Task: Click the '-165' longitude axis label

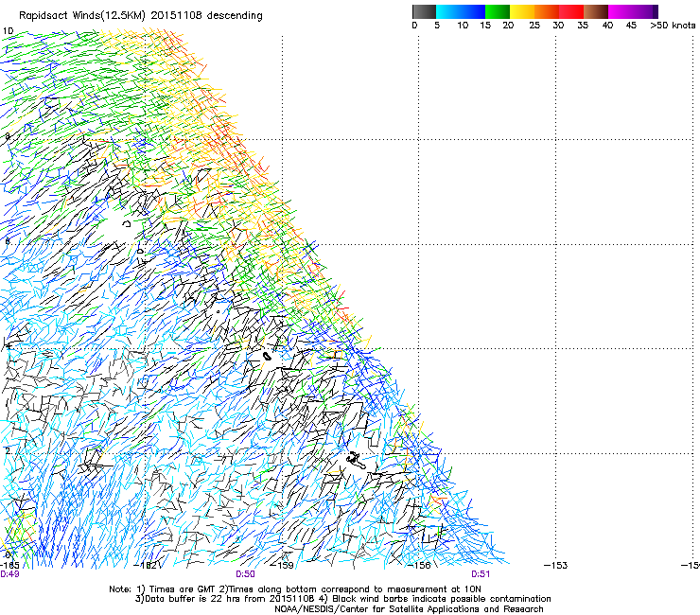Action: [9, 566]
